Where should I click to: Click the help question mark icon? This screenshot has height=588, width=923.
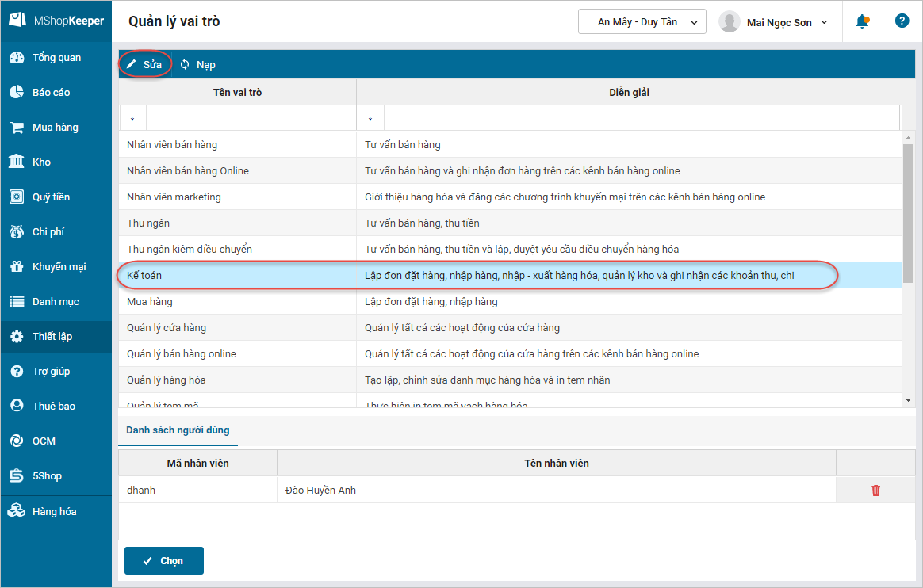[902, 21]
